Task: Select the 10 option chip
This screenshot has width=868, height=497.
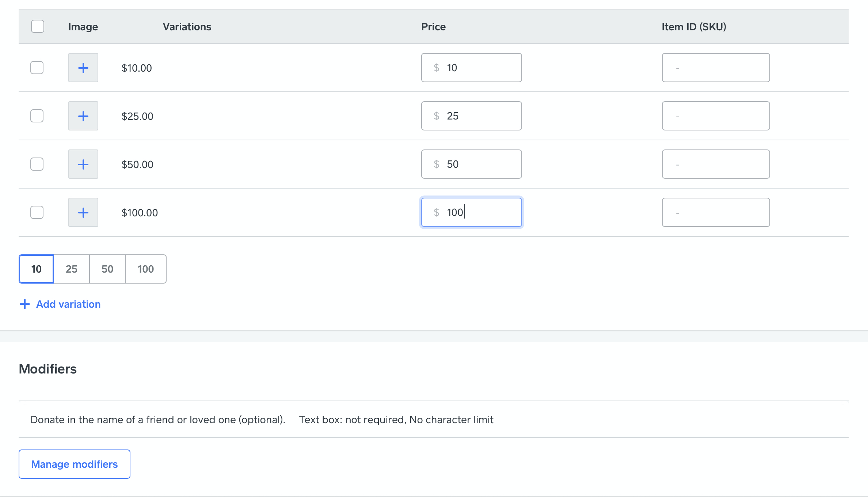Action: 36,269
